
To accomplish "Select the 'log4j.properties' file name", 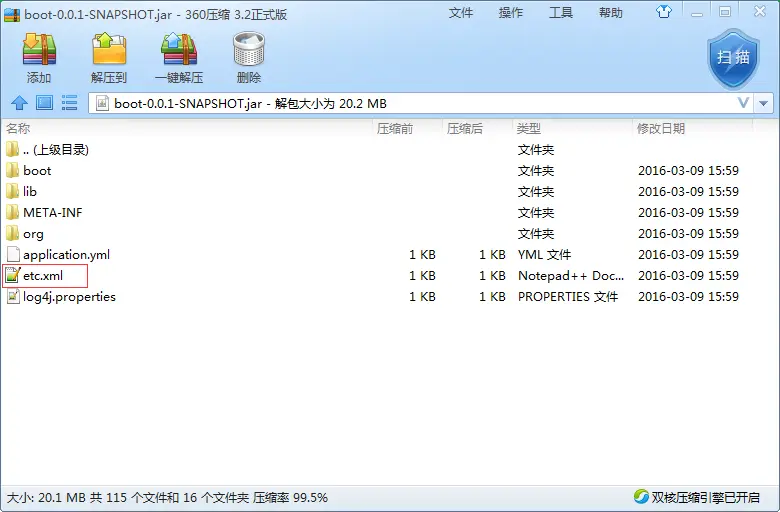I will point(69,297).
